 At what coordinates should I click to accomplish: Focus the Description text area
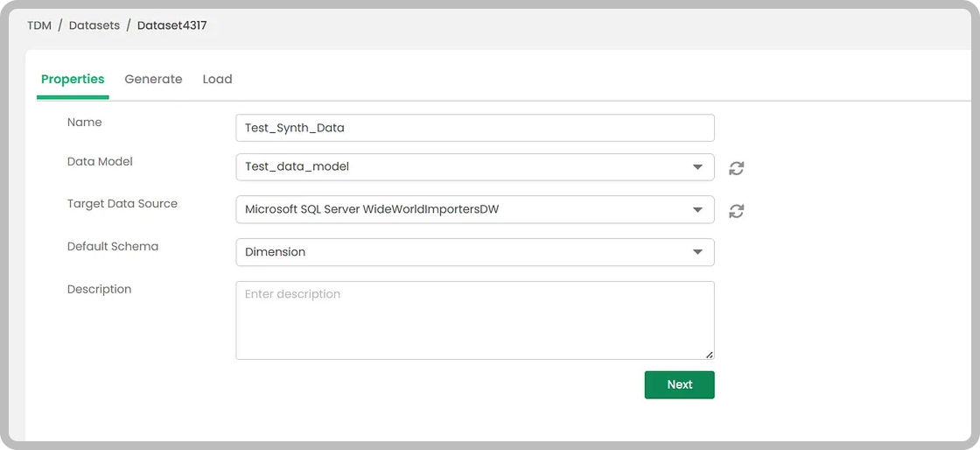[475, 320]
